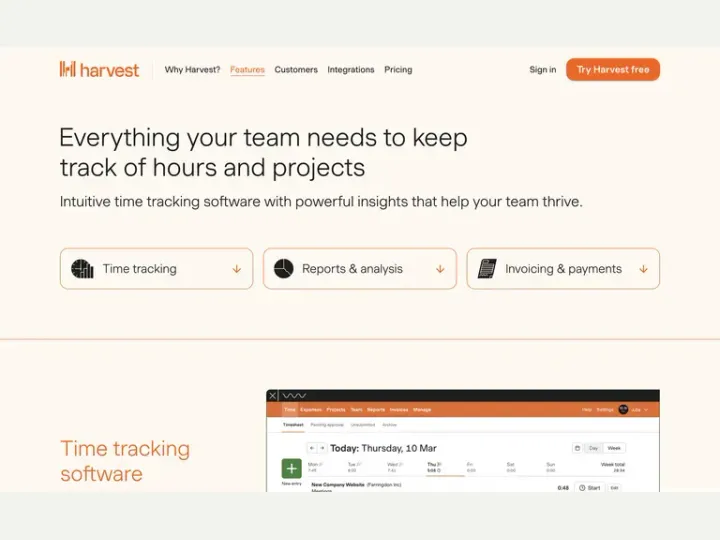Click the Reports & analysis pie chart icon

tap(283, 269)
